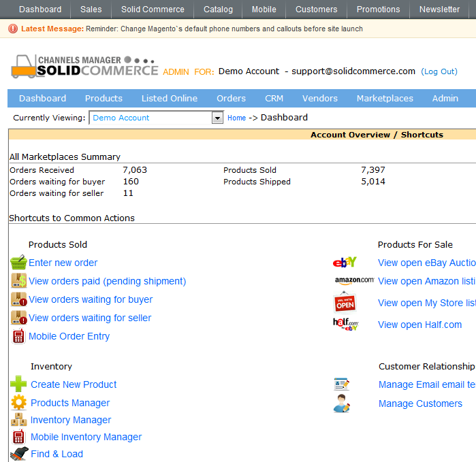Open the Enter new order link
Viewport: 476px width, 462px height.
[63, 263]
